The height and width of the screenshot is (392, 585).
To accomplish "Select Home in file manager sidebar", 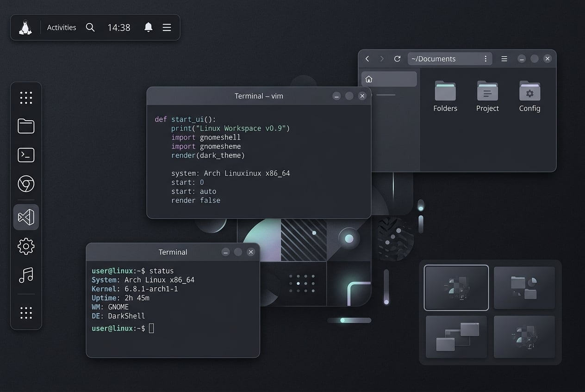I will tap(389, 79).
